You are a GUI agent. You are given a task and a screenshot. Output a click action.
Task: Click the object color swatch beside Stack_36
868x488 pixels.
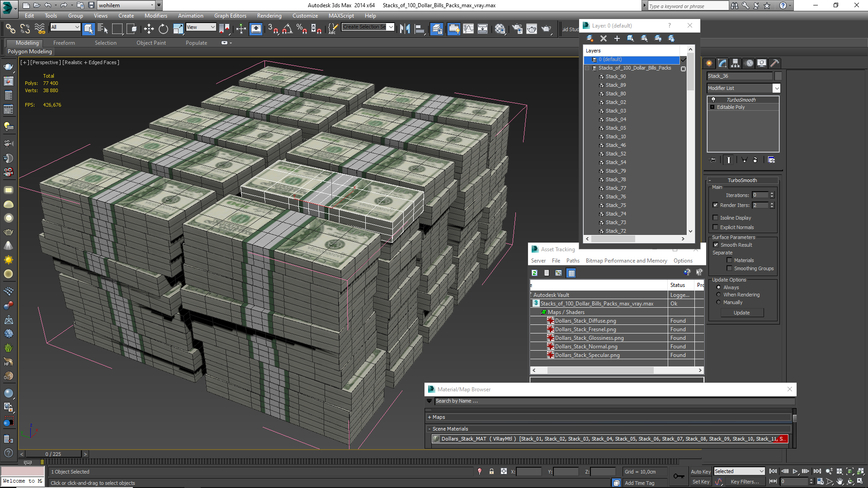tap(778, 76)
